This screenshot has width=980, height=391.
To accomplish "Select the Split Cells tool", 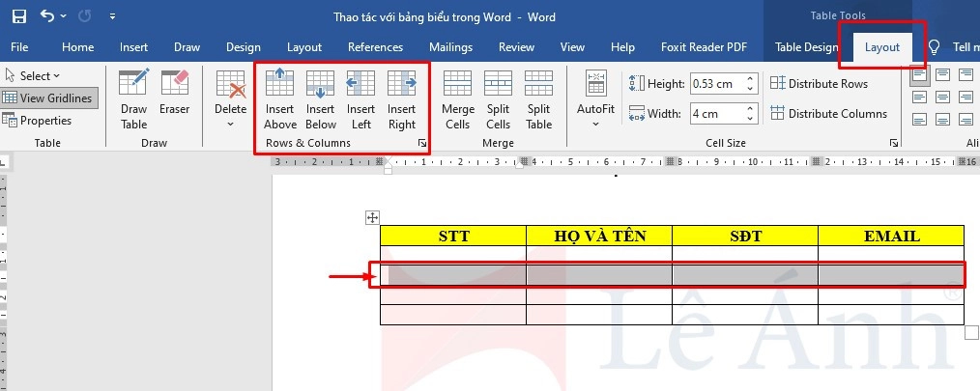I will point(498,99).
